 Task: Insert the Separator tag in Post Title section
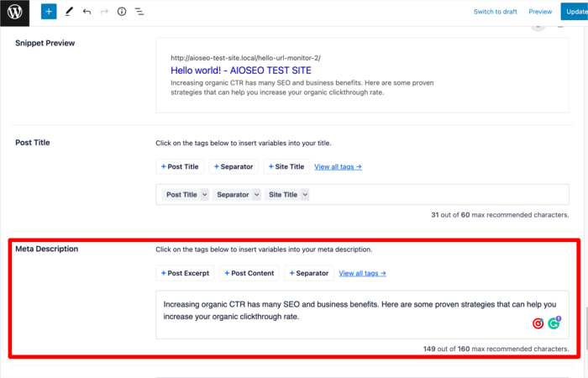[234, 166]
